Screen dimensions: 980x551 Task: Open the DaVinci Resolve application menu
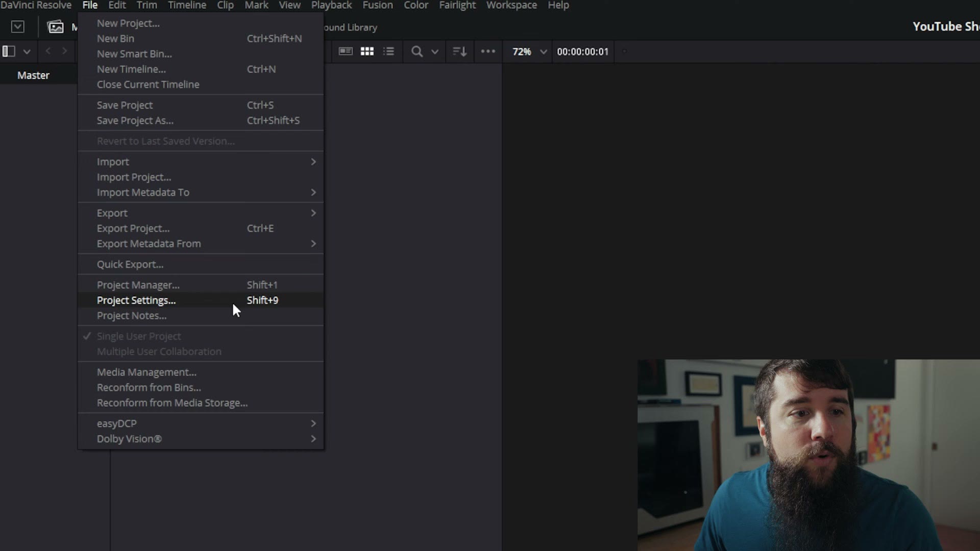pos(36,5)
